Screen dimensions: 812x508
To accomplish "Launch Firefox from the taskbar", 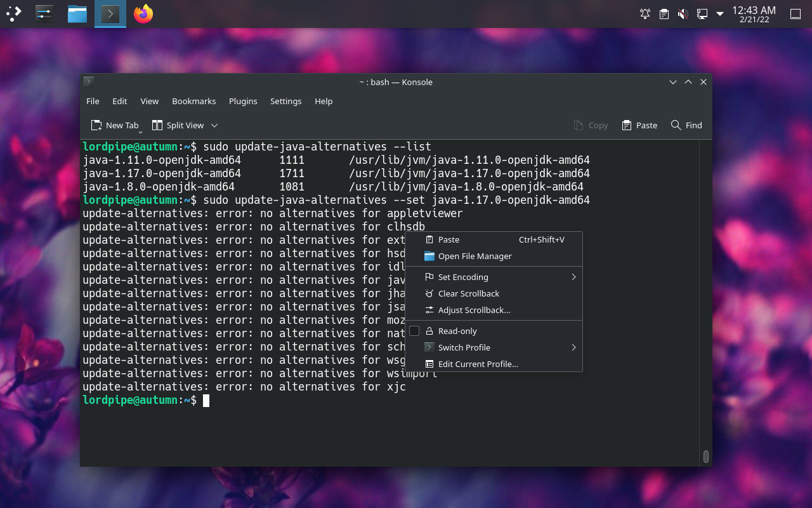I will pos(143,13).
